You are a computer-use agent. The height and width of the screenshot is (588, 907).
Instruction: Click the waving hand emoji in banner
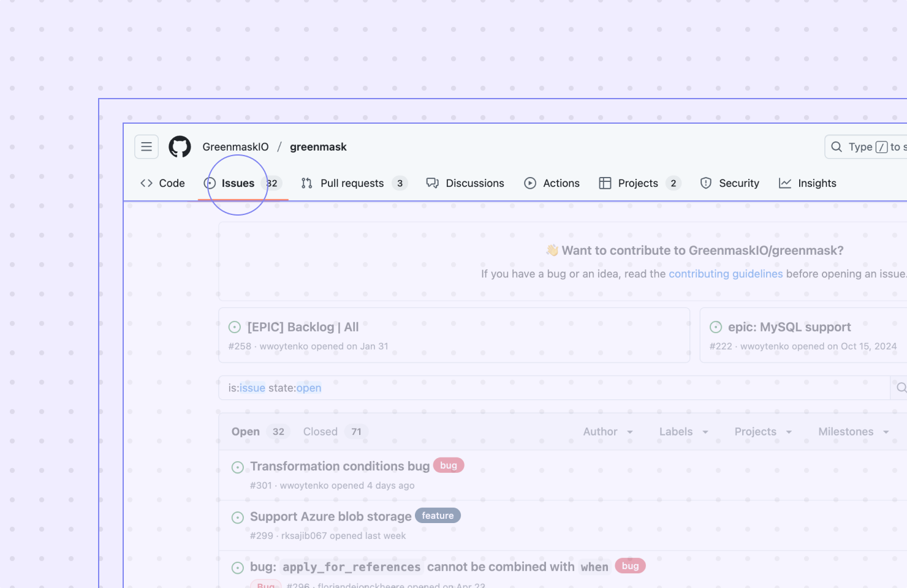pyautogui.click(x=552, y=250)
